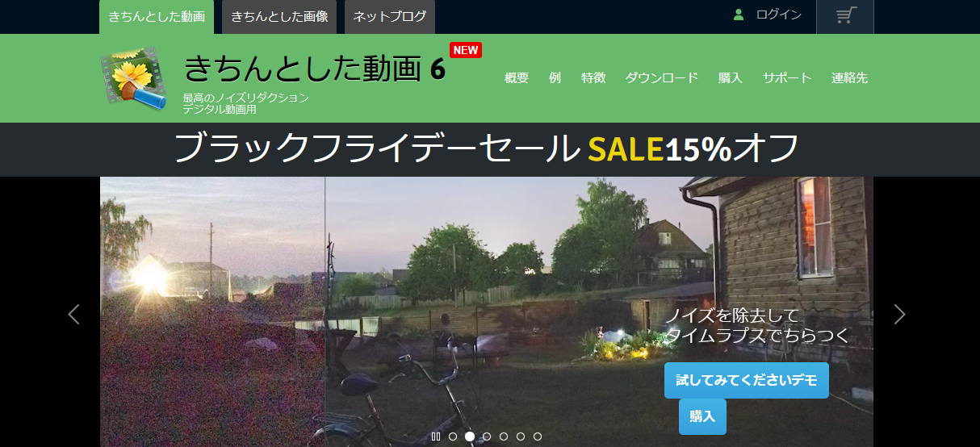
Task: Click the ログイン link
Action: coord(778,15)
